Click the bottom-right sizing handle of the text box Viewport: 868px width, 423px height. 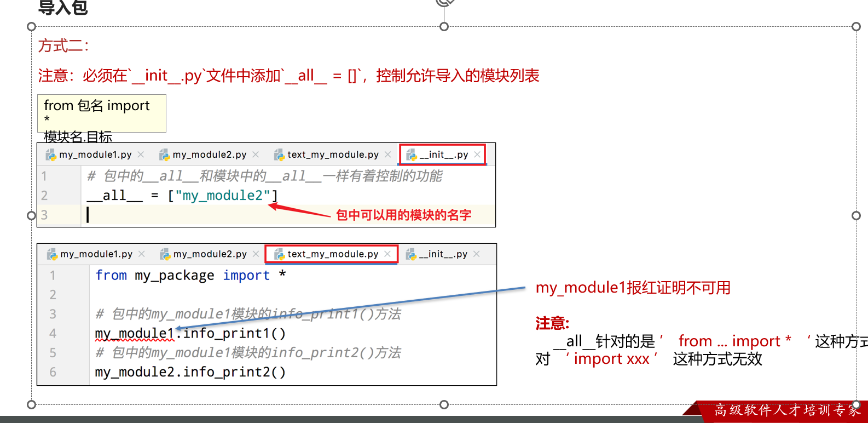[x=856, y=404]
